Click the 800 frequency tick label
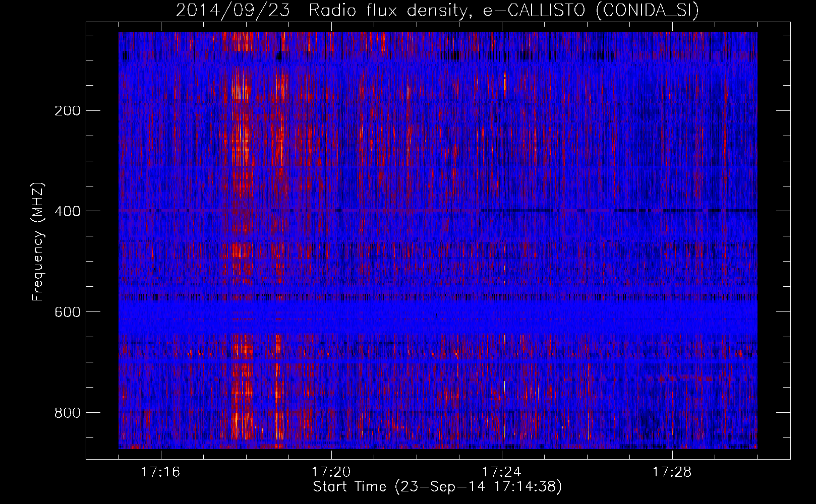 [x=67, y=413]
